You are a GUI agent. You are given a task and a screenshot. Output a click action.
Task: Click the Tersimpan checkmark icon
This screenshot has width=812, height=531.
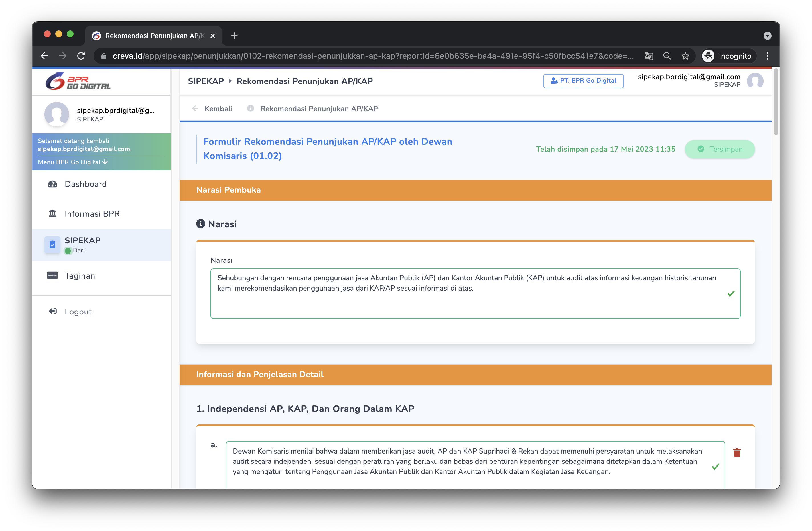tap(701, 149)
